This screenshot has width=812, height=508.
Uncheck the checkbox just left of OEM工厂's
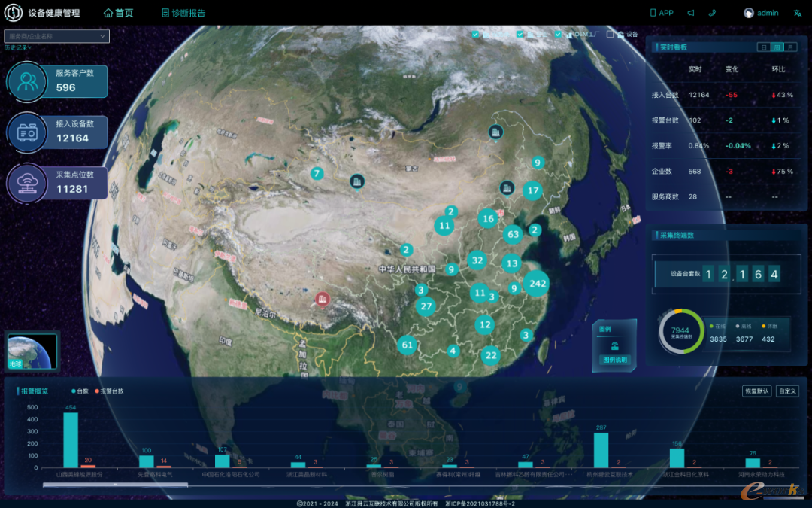pos(520,34)
